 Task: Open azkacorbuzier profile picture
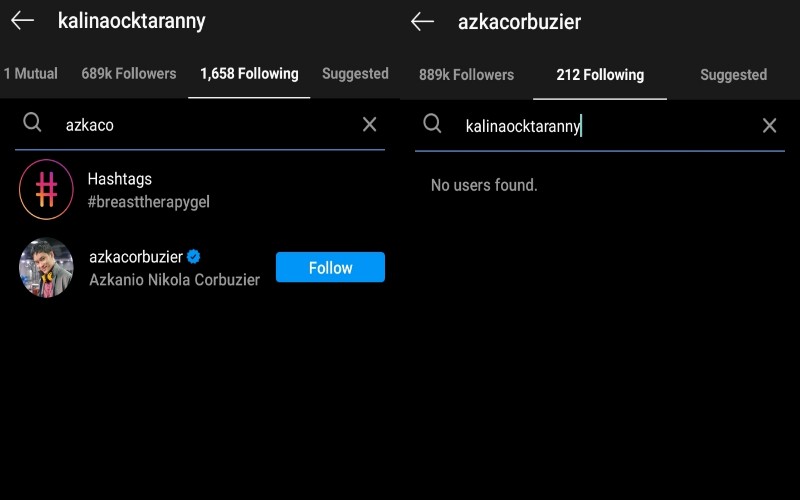[x=46, y=267]
